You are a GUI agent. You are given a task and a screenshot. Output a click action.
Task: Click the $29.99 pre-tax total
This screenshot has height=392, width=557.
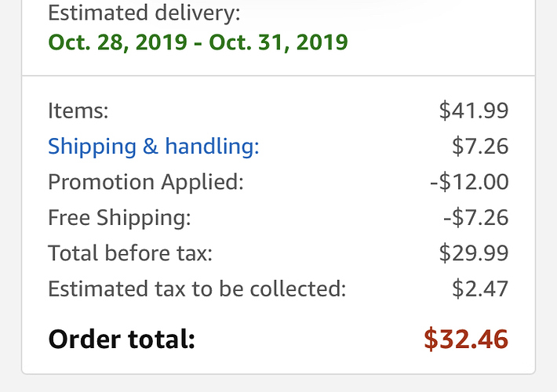[x=474, y=253]
